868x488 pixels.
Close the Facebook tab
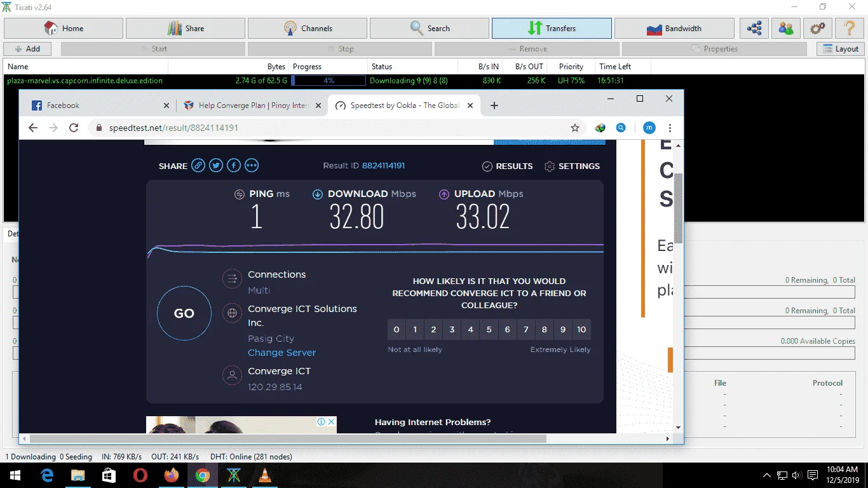166,105
